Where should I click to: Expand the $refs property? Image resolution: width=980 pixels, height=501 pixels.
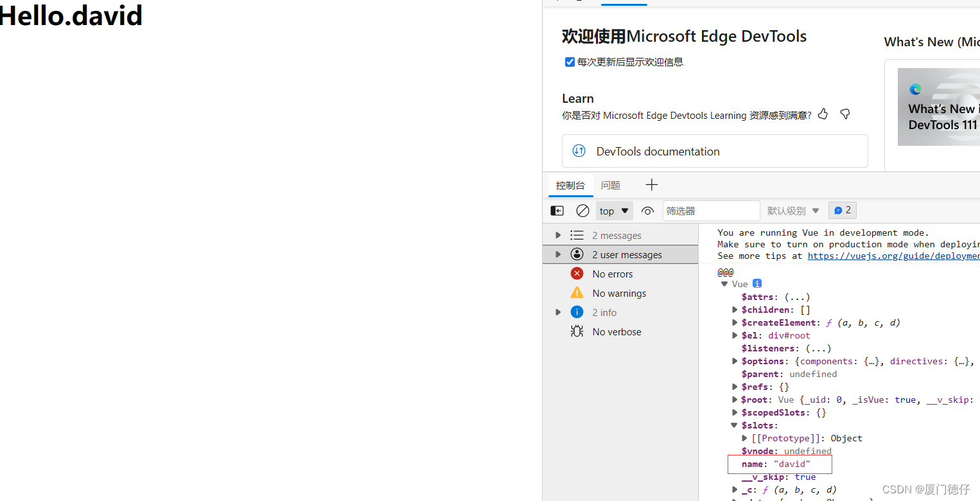pyautogui.click(x=735, y=387)
